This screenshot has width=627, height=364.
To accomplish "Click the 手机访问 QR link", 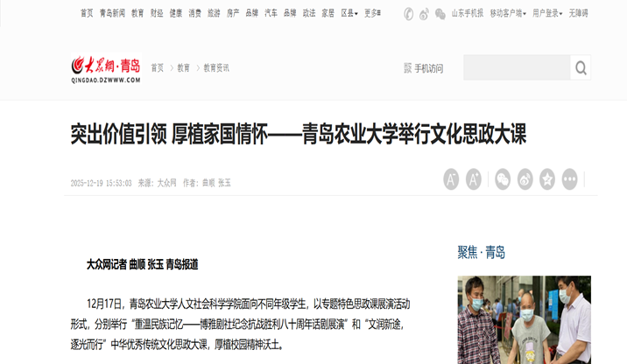I will click(x=424, y=68).
